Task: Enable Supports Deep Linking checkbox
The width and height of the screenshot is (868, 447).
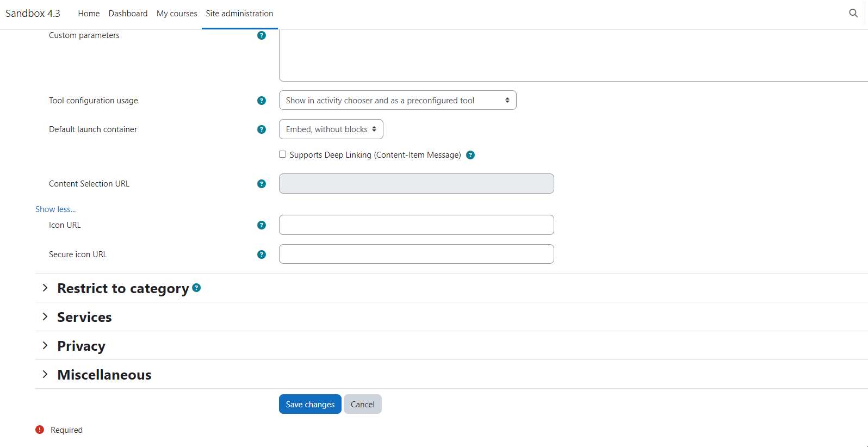Action: (x=283, y=154)
